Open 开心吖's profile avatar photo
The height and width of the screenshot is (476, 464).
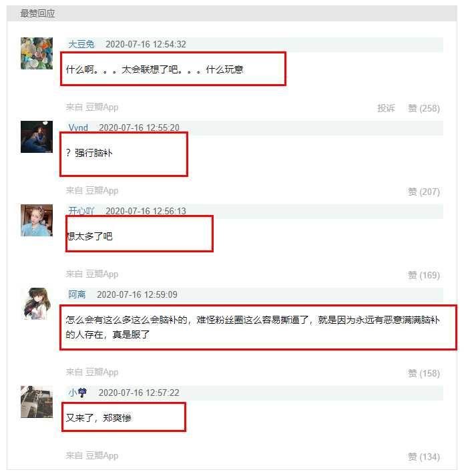click(x=37, y=220)
